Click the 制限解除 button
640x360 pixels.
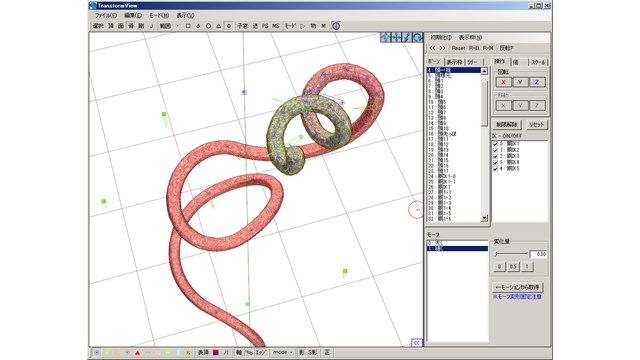click(x=507, y=125)
